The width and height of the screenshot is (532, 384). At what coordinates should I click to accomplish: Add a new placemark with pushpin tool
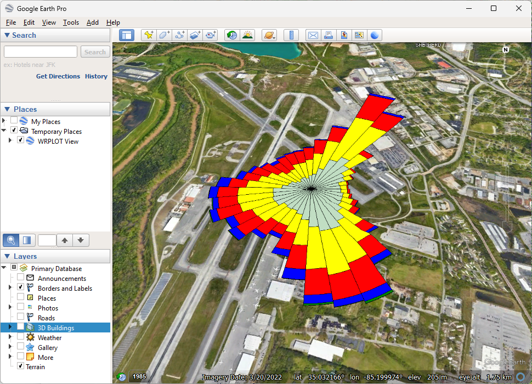click(149, 35)
